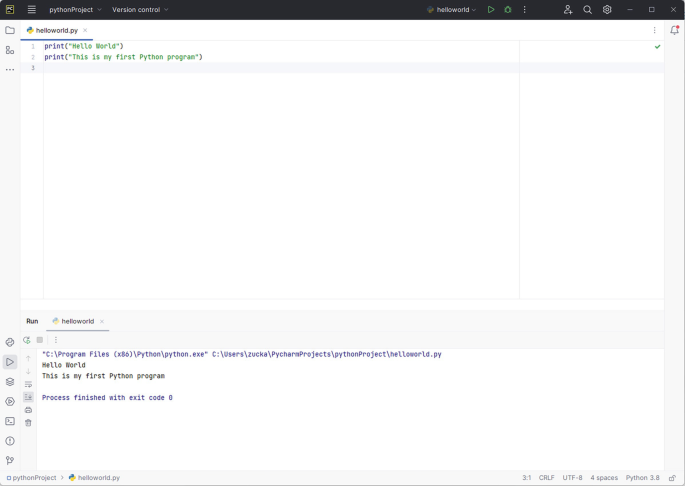Toggle the read-only lock in status bar

pos(672,478)
